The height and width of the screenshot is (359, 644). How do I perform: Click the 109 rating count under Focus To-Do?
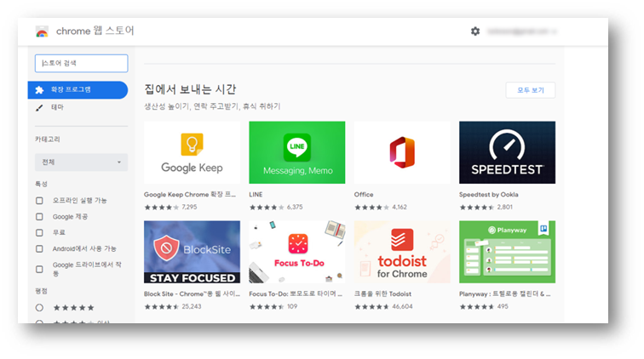point(292,306)
